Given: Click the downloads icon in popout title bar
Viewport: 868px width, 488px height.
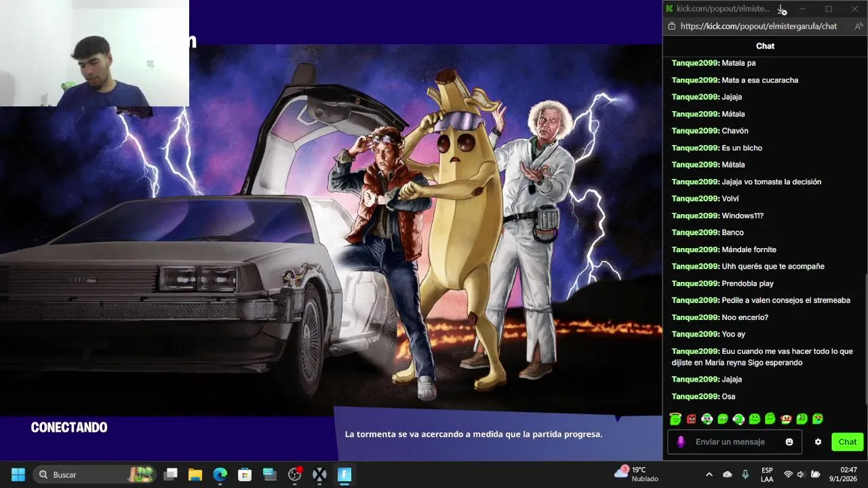Looking at the screenshot, I should pos(782,9).
